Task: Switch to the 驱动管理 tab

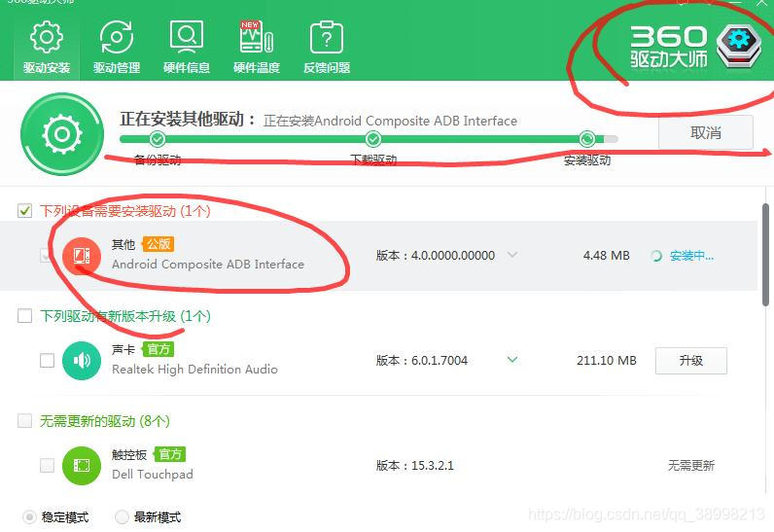Action: point(117,48)
